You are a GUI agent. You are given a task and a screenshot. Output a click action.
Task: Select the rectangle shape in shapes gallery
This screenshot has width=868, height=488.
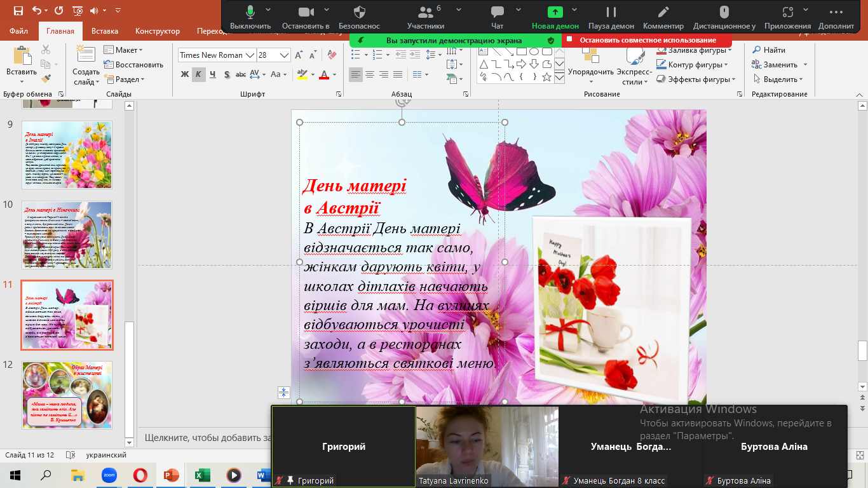(x=521, y=51)
